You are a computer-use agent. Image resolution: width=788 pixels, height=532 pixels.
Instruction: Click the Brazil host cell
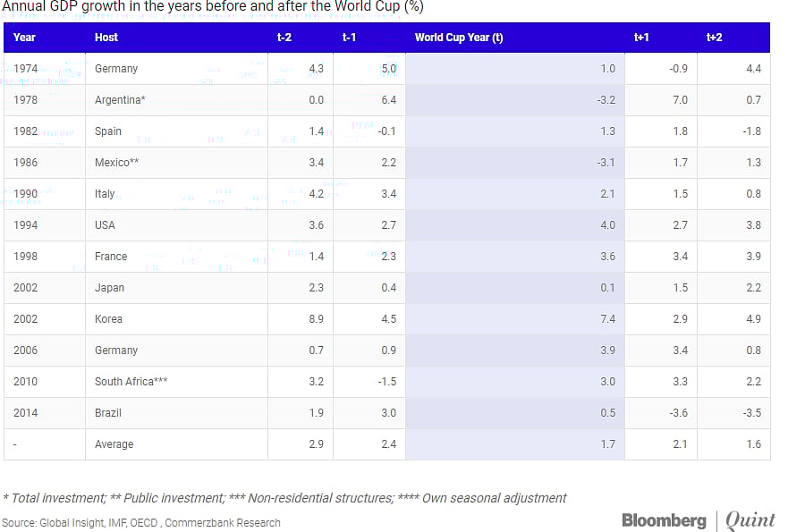coord(108,413)
